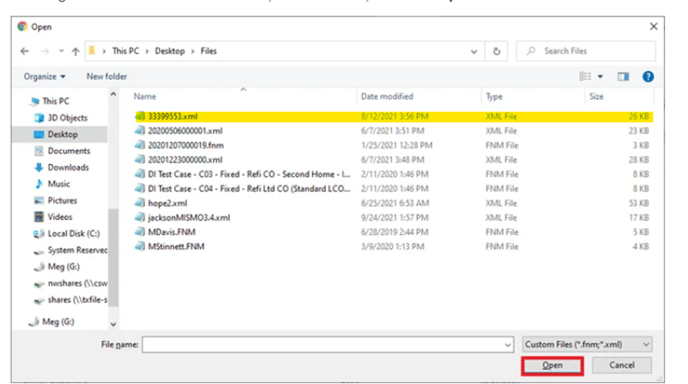The height and width of the screenshot is (384, 688).
Task: Open System Reserved drive in the sidebar
Action: click(77, 250)
